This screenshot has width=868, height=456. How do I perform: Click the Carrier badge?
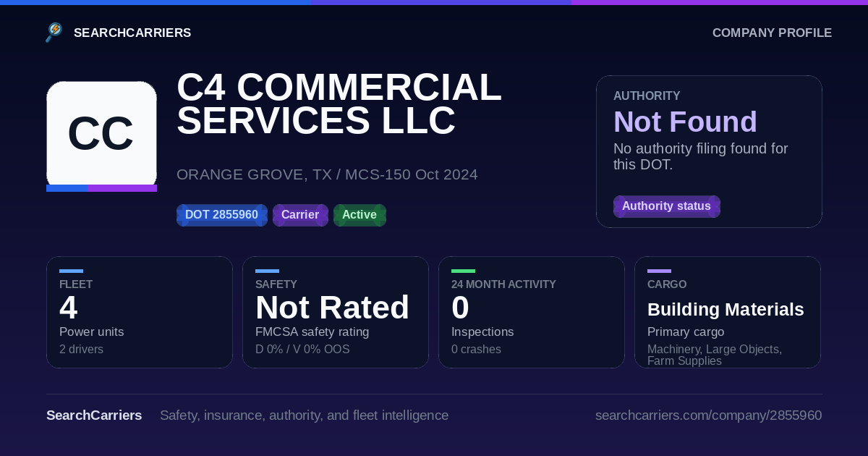(300, 215)
